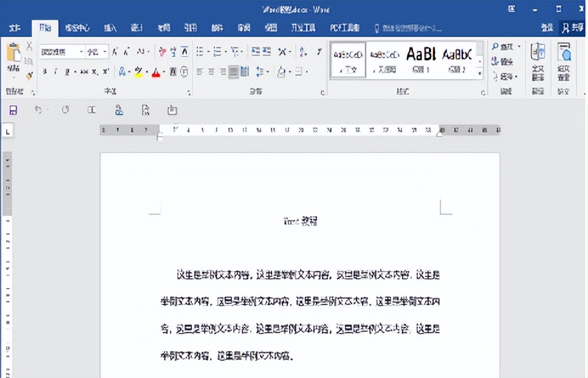
Task: Click the red font color swatch
Action: point(157,73)
